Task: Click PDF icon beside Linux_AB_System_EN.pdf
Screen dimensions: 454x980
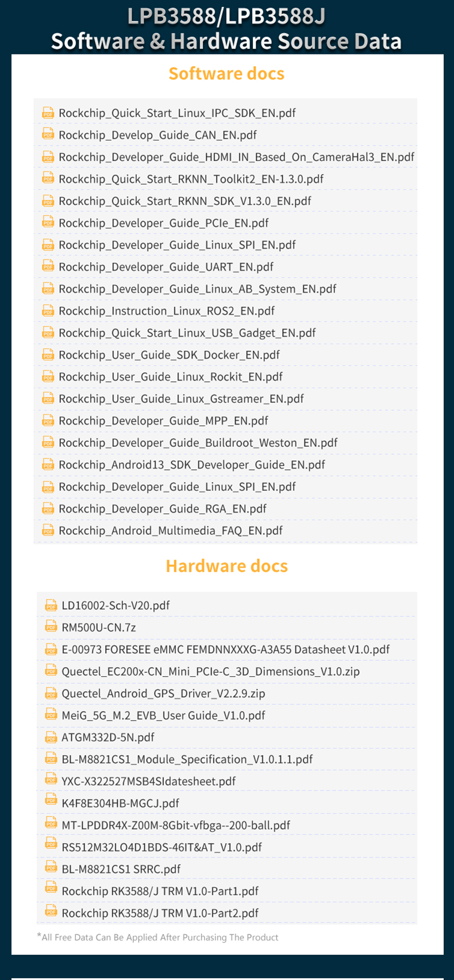Action: point(48,289)
